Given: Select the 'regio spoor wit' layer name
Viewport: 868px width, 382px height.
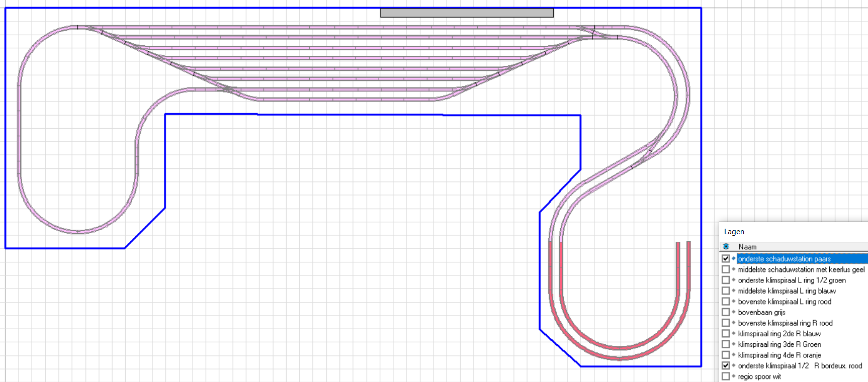Looking at the screenshot, I should [x=759, y=376].
